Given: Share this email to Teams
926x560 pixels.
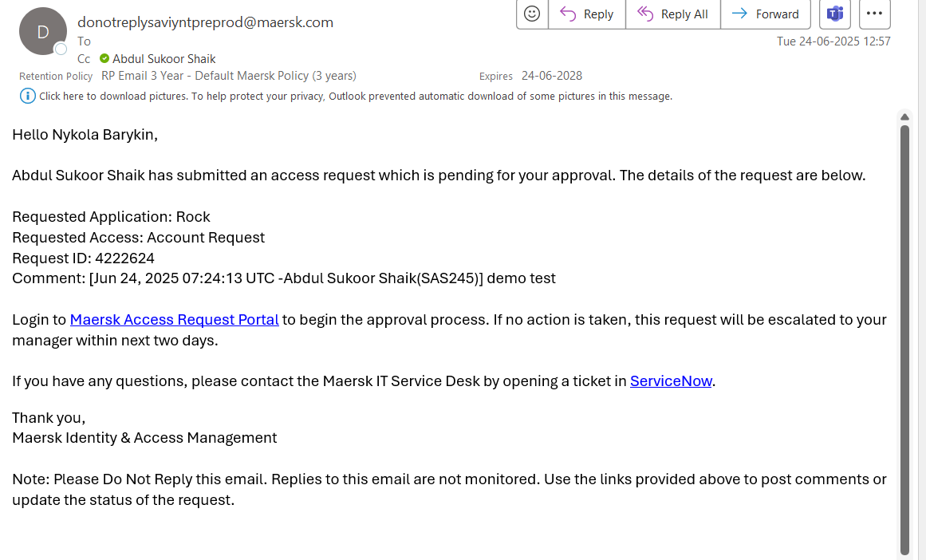Looking at the screenshot, I should [835, 14].
